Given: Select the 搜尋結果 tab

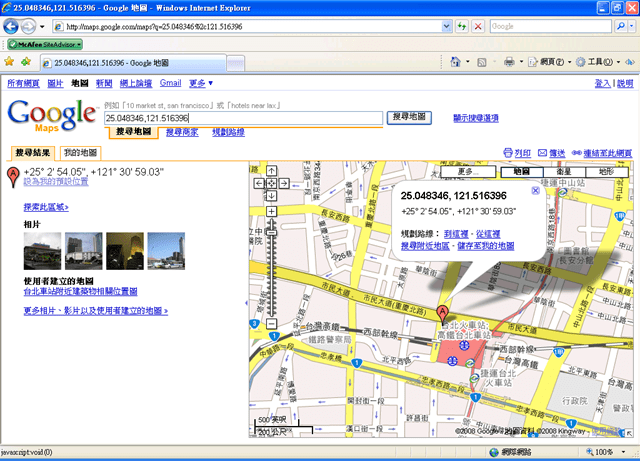Looking at the screenshot, I should point(33,153).
